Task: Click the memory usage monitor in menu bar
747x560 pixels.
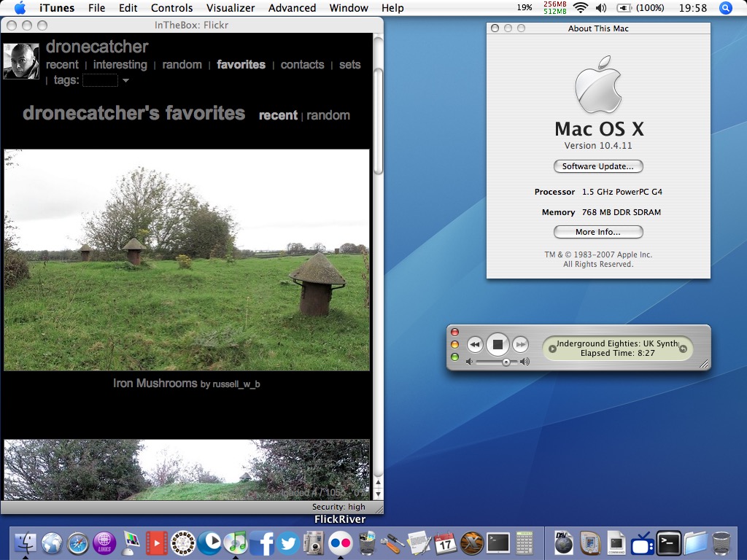Action: (x=555, y=7)
